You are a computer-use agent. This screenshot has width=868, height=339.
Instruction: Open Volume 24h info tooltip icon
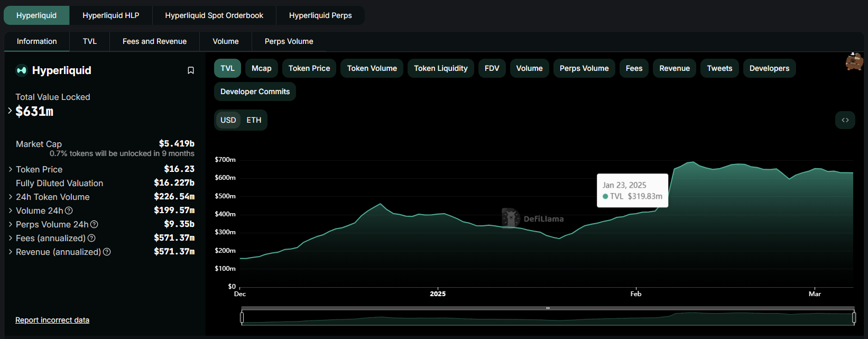[x=69, y=210]
